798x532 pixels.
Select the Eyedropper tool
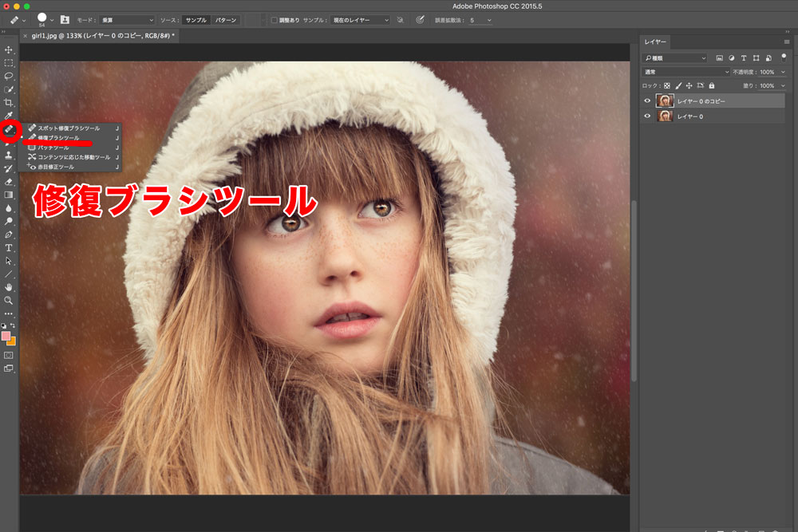[x=9, y=116]
